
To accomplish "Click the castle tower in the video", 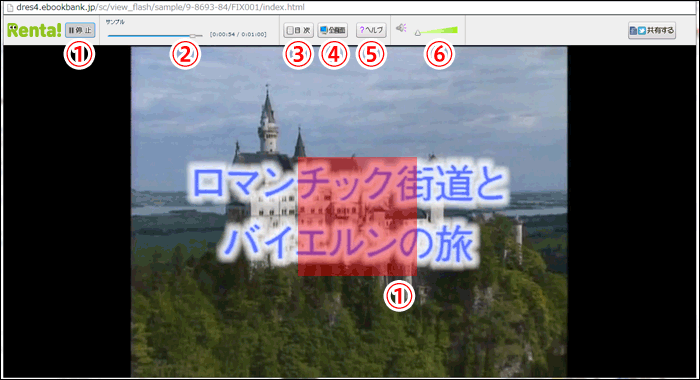I will tap(268, 120).
